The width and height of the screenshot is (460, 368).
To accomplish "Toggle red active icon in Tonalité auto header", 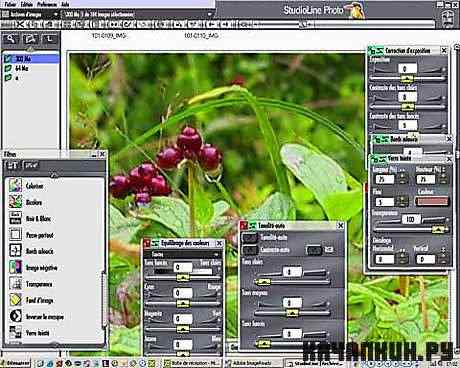I will (x=245, y=226).
